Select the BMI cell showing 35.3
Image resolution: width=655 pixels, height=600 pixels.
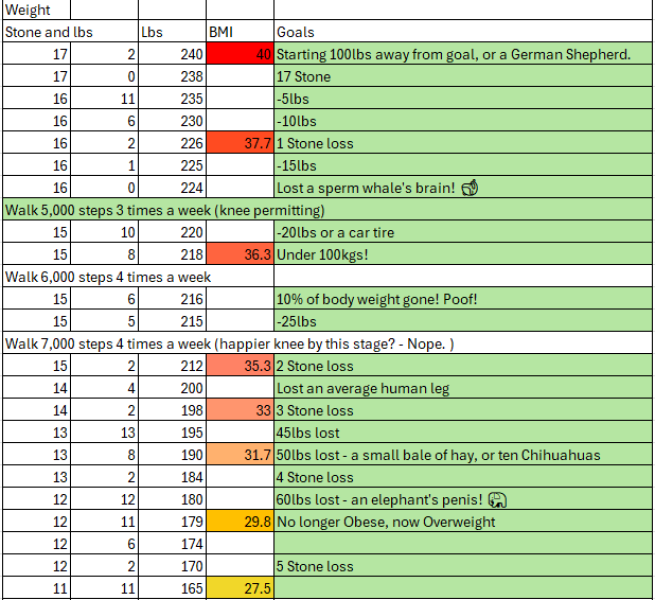coord(240,366)
